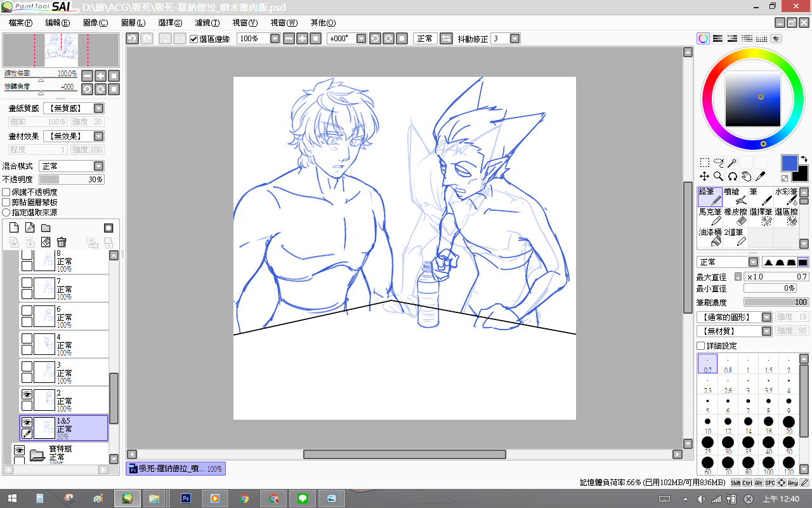
Task: Toggle the scratchpad panel button
Action: pos(775,39)
